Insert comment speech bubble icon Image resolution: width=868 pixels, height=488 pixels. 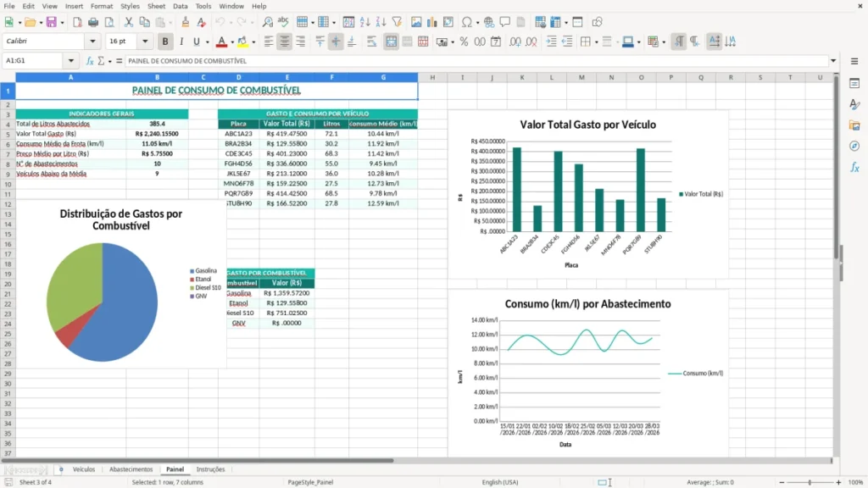tap(505, 22)
